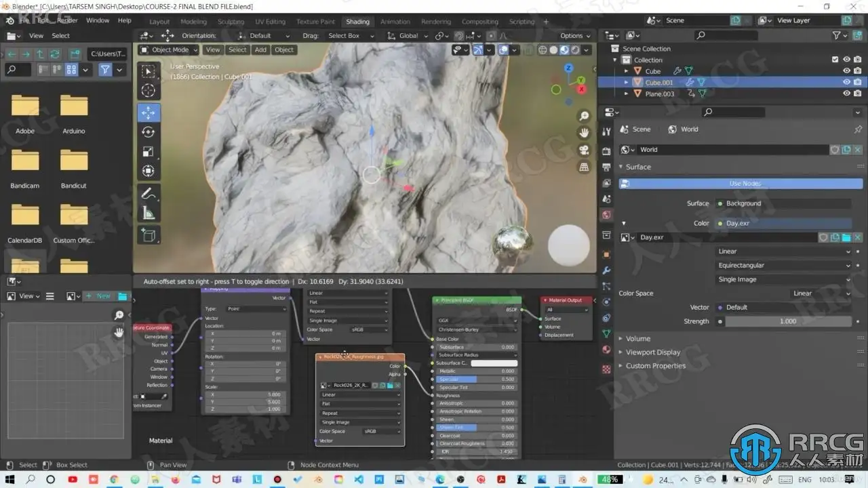Expand the Volume panel

(x=637, y=339)
